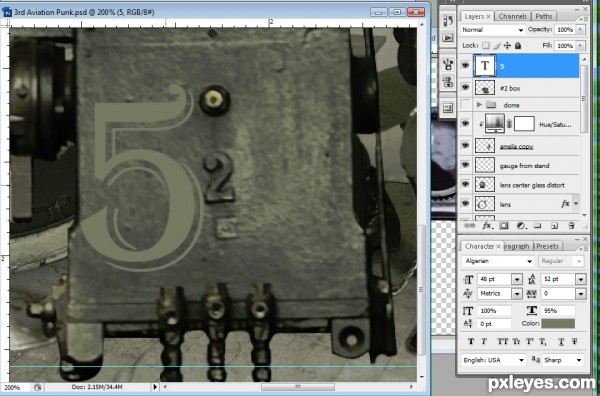Create a new group folder
This screenshot has width=600, height=396.
point(537,226)
